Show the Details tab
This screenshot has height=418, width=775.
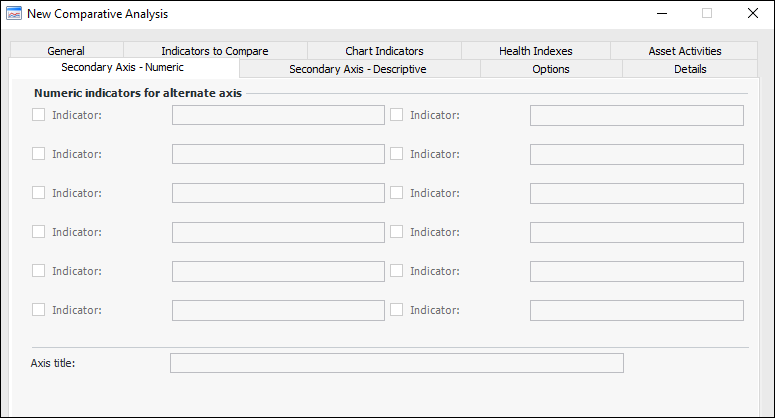tap(690, 69)
